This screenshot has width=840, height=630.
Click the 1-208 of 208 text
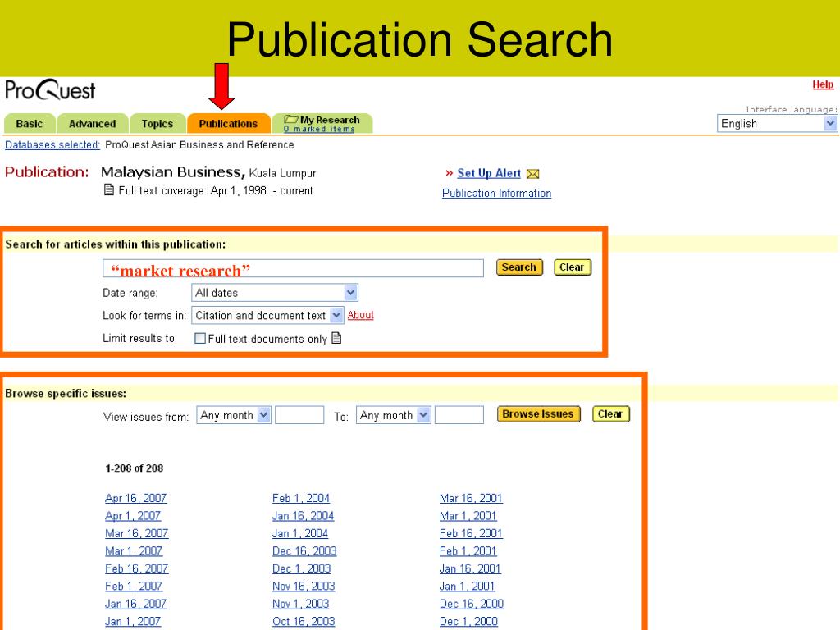pyautogui.click(x=135, y=468)
